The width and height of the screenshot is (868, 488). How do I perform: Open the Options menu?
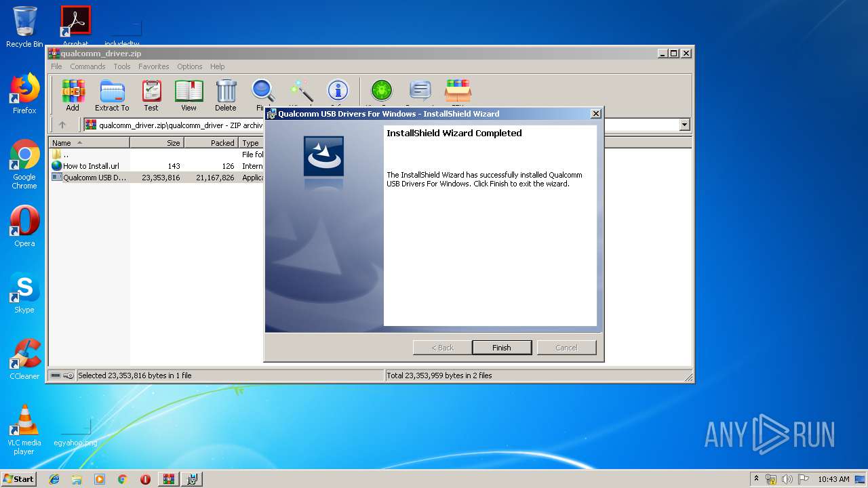pyautogui.click(x=190, y=66)
